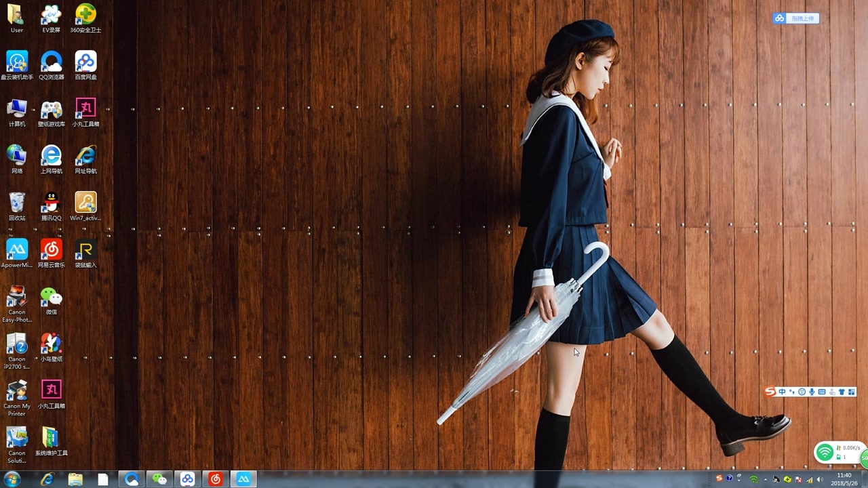Viewport: 868px width, 488px height.
Task: Select 系统维护工具 folder icon
Action: click(51, 441)
